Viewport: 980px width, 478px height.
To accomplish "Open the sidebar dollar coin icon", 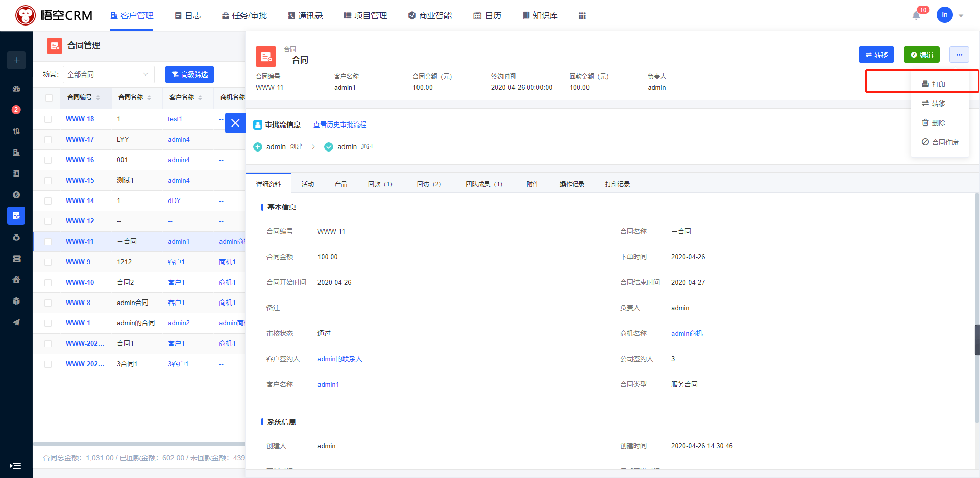I will click(16, 195).
